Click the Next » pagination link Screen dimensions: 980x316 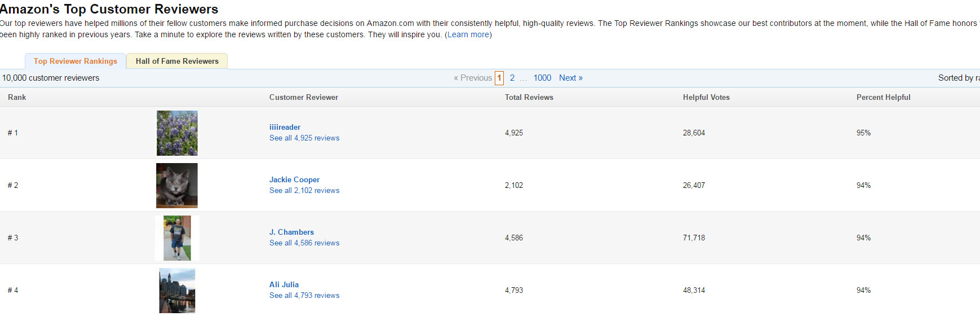tap(571, 78)
